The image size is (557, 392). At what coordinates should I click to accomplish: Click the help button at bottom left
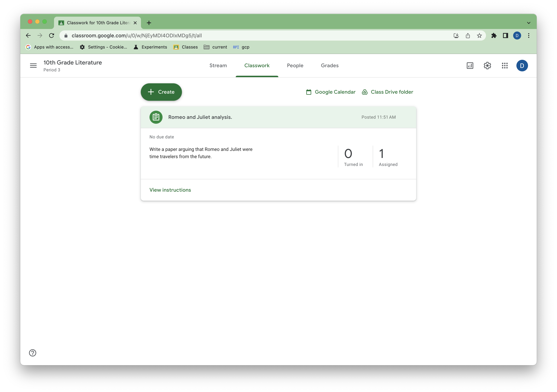[x=32, y=353]
